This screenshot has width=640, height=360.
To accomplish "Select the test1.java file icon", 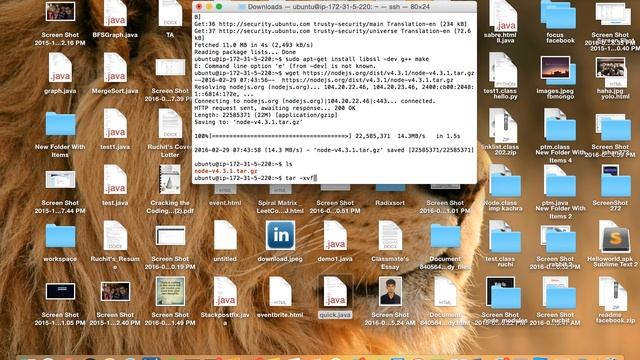I will click(115, 124).
